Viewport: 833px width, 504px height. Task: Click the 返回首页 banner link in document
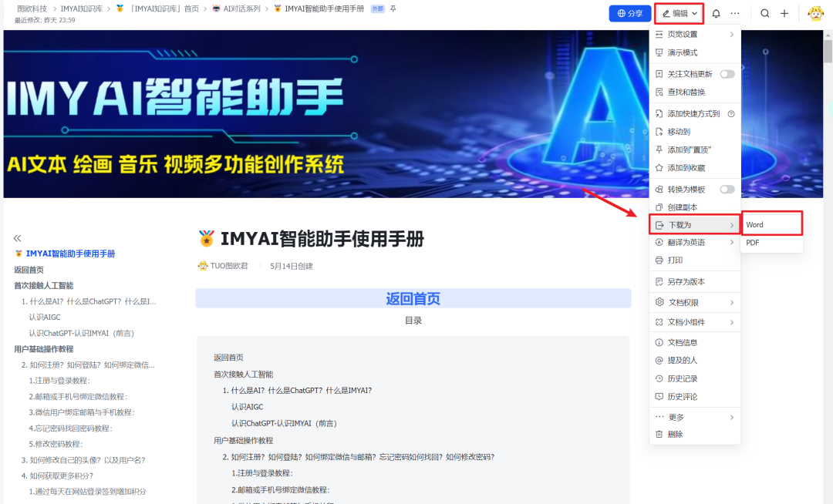coord(413,299)
